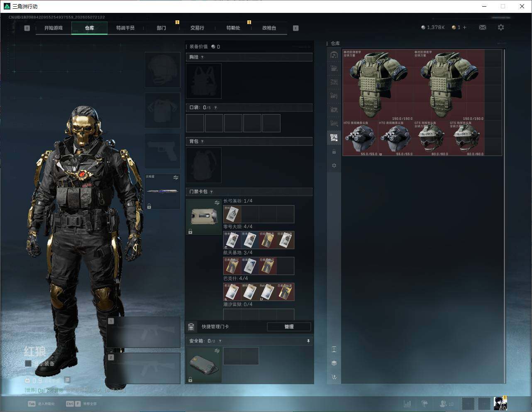Select the safe box container
The width and height of the screenshot is (532, 412).
204,365
